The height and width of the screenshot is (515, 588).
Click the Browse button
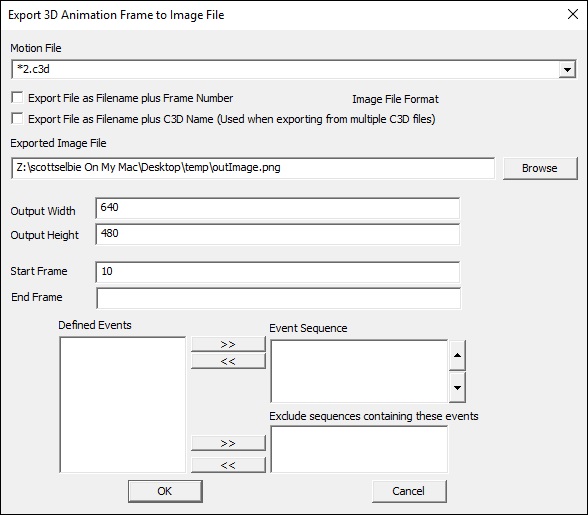click(x=540, y=168)
